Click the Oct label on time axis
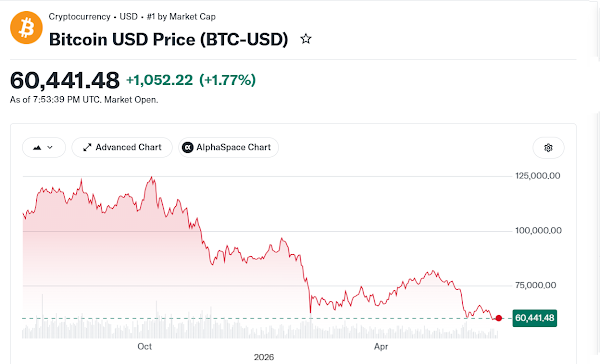 145,347
